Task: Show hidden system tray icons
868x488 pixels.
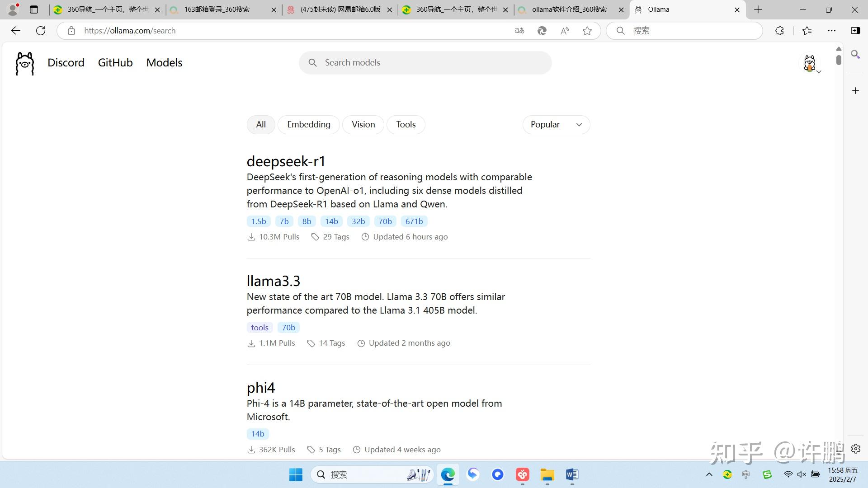Action: point(709,474)
